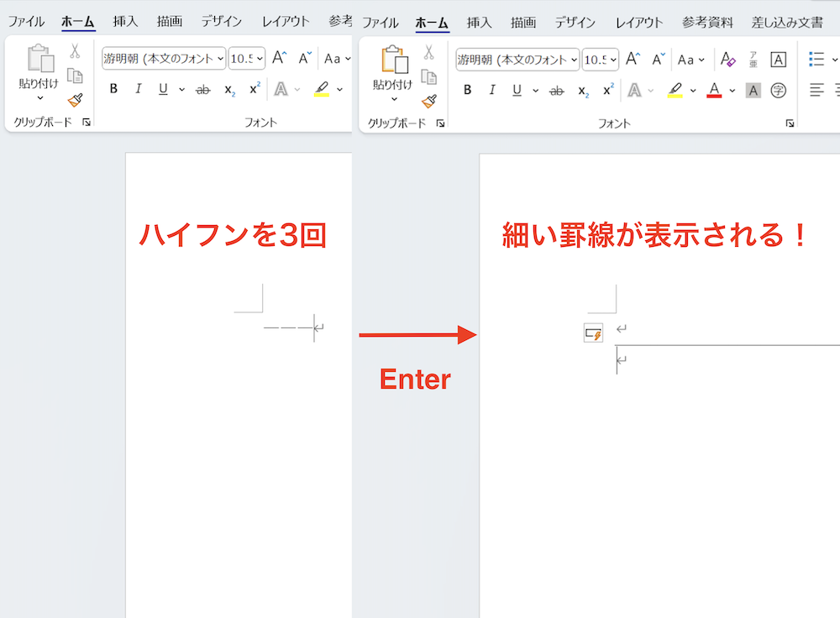
Task: Open 挿入 tab in left window
Action: pyautogui.click(x=125, y=22)
